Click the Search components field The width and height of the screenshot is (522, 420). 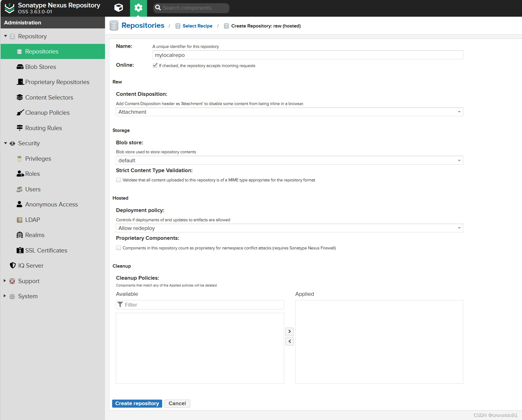[x=191, y=8]
